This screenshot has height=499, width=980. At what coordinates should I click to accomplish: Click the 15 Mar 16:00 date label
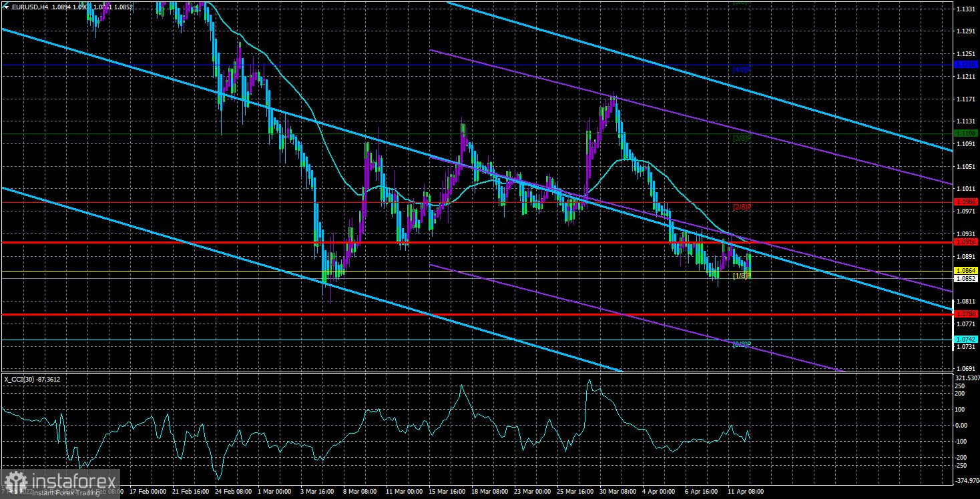(446, 491)
